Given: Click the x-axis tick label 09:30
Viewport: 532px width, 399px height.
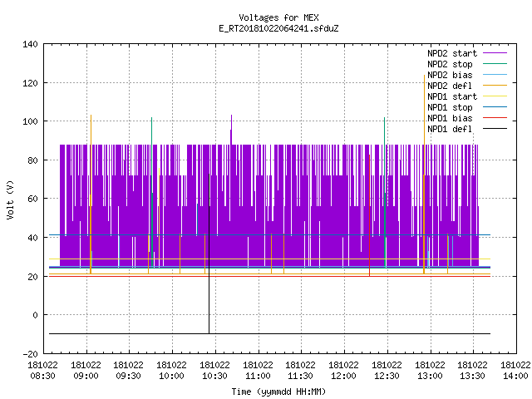Looking at the screenshot, I should point(129,376).
